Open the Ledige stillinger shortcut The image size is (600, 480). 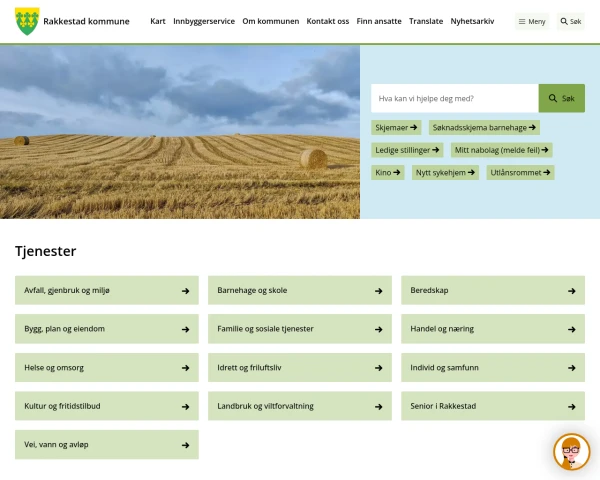(408, 150)
